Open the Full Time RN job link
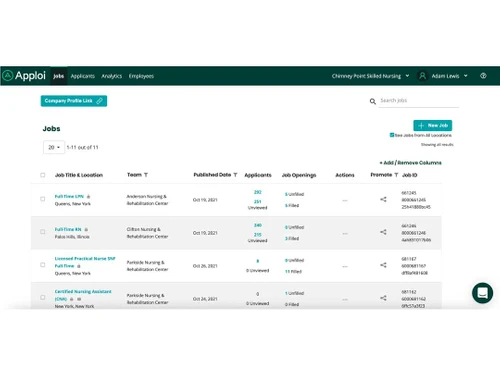 (68, 229)
